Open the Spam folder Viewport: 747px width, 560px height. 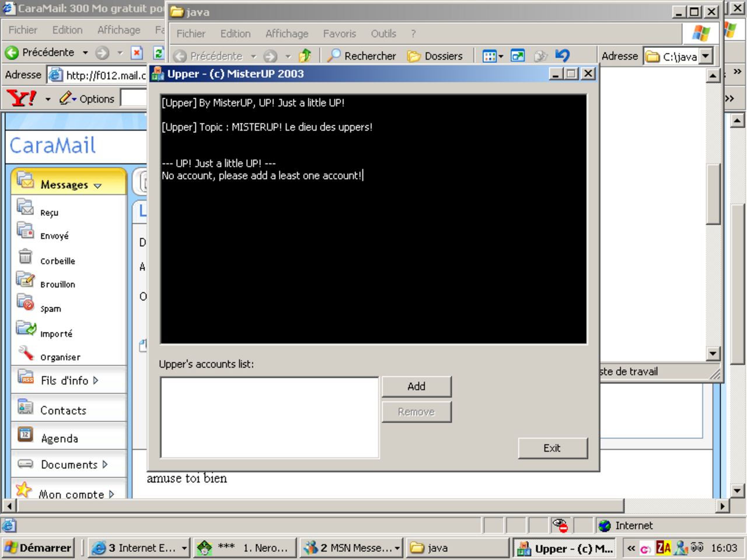pos(50,309)
